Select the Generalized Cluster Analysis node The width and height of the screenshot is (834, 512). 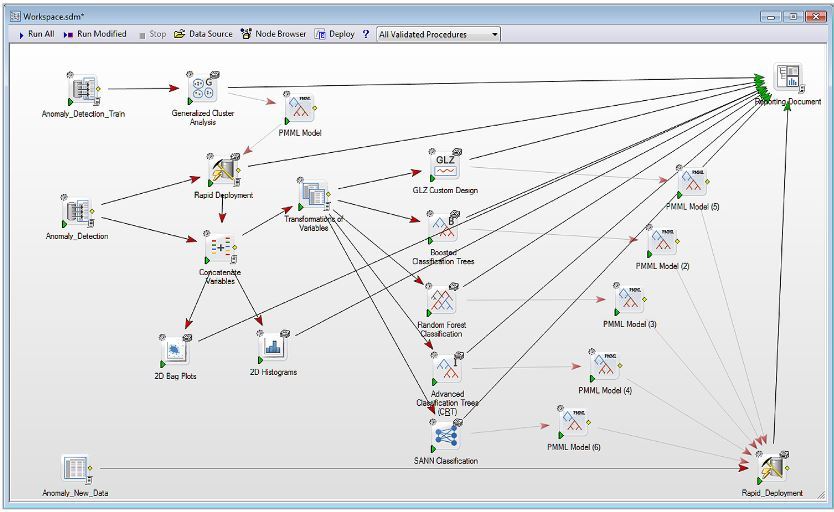click(x=202, y=88)
